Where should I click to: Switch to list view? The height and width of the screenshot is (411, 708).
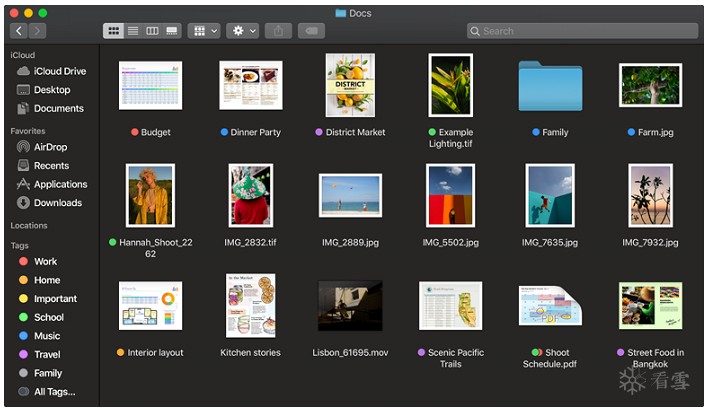(x=133, y=31)
